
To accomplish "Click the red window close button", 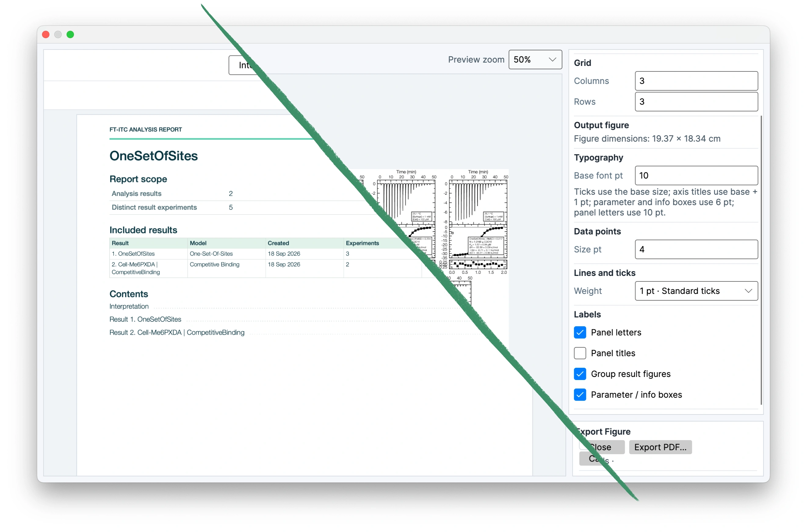I will 46,34.
